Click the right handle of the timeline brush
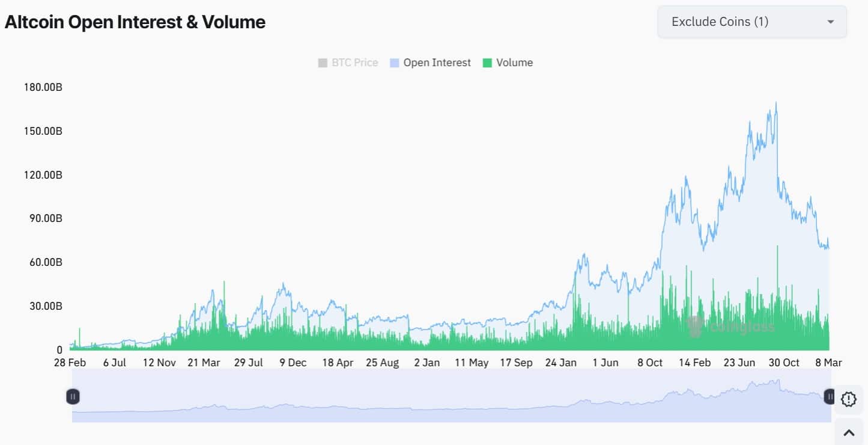Viewport: 868px width, 445px height. click(x=830, y=396)
